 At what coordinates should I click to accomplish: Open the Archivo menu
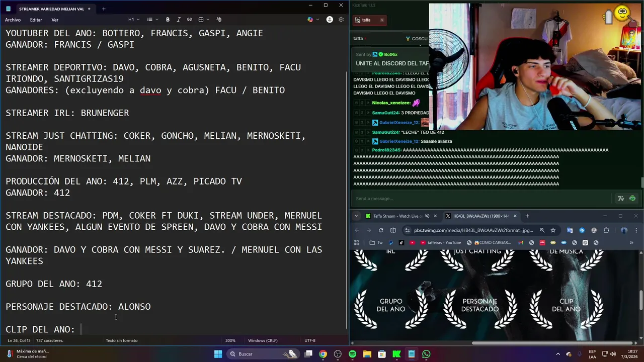[x=13, y=20]
